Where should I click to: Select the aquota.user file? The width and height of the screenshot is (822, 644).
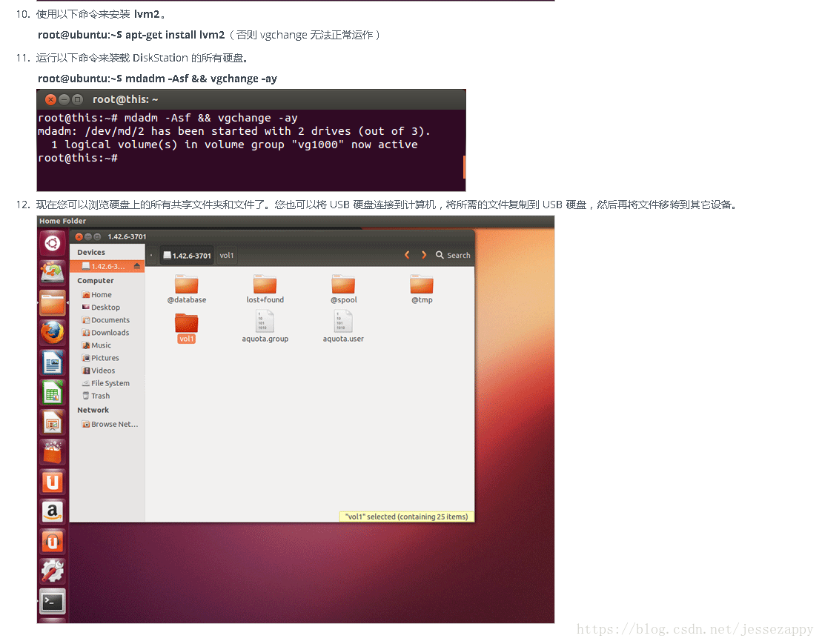[x=343, y=326]
